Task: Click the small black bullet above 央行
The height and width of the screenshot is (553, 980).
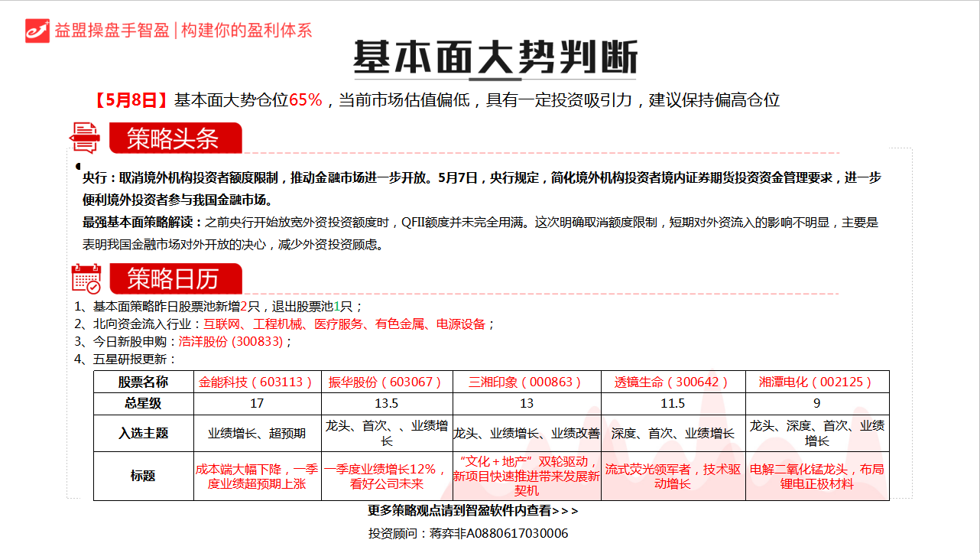Action: coord(78,166)
